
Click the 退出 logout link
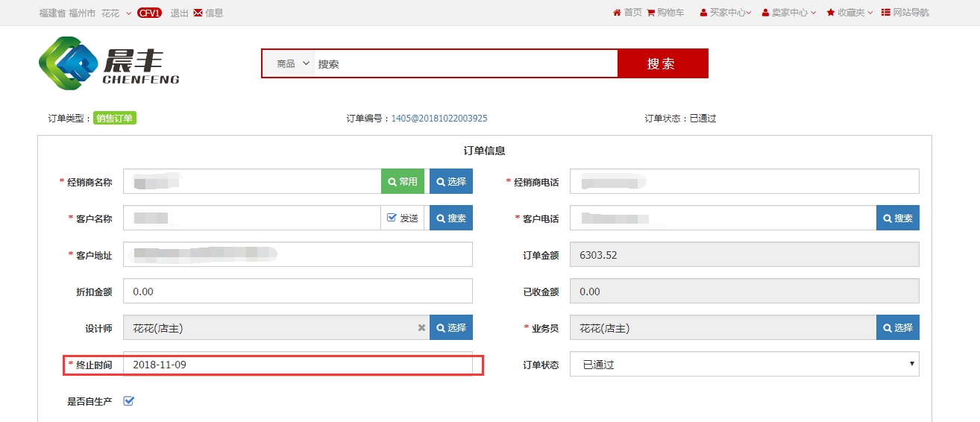[179, 13]
